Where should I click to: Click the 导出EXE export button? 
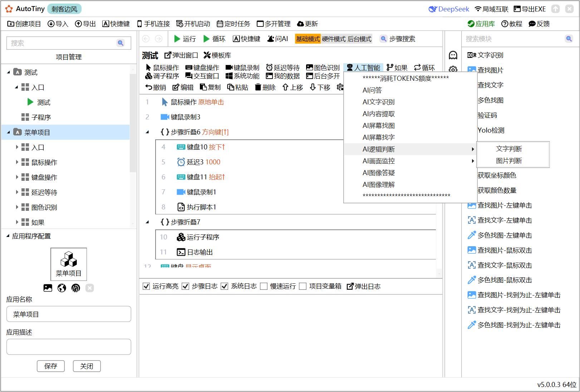click(x=530, y=9)
